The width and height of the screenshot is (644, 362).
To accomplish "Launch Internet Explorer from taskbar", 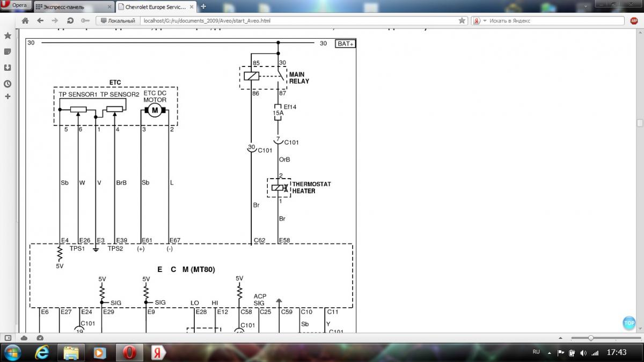I will pos(42,352).
